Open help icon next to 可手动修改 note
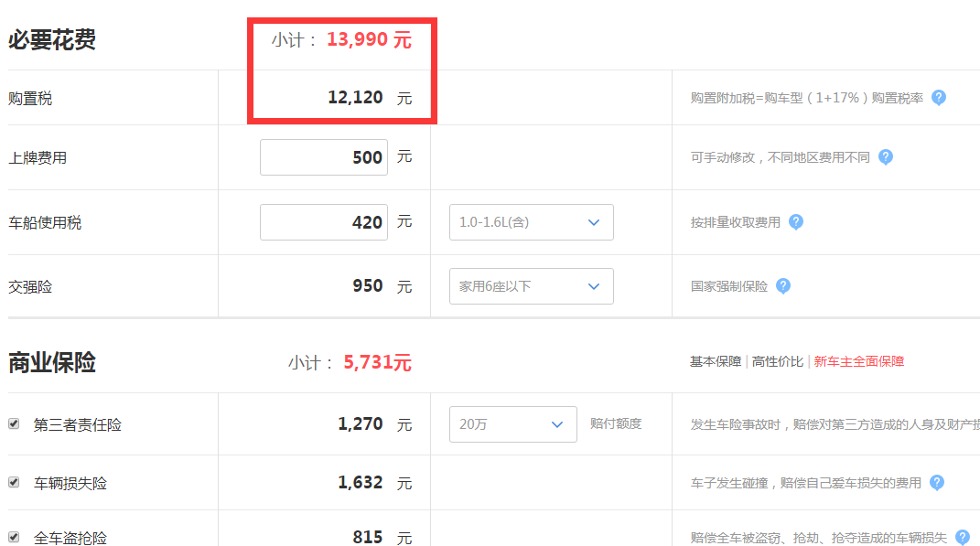The height and width of the screenshot is (546, 980). point(885,156)
